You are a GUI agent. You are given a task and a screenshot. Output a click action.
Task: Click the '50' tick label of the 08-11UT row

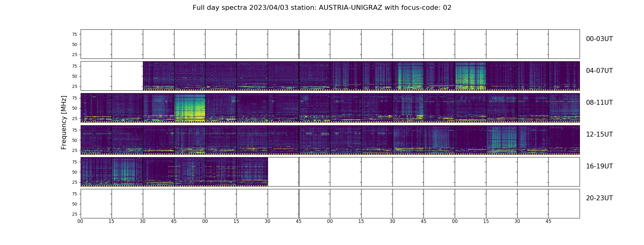click(75, 108)
